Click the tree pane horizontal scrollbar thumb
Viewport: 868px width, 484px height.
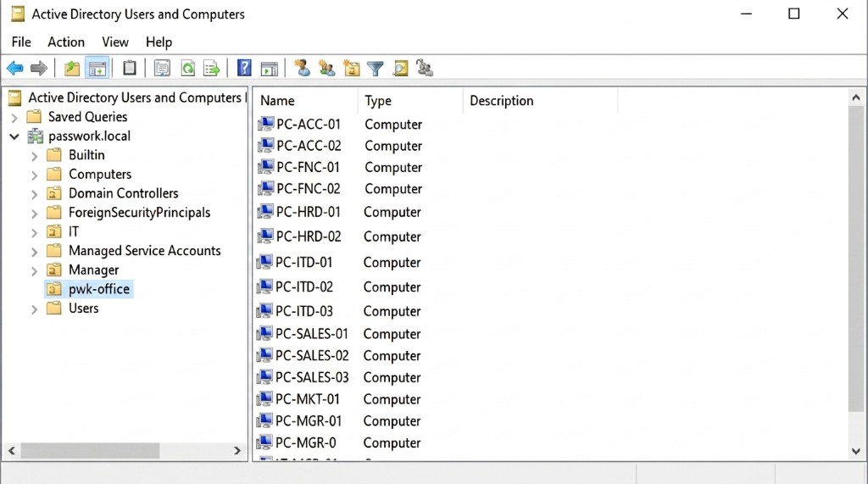(x=90, y=451)
